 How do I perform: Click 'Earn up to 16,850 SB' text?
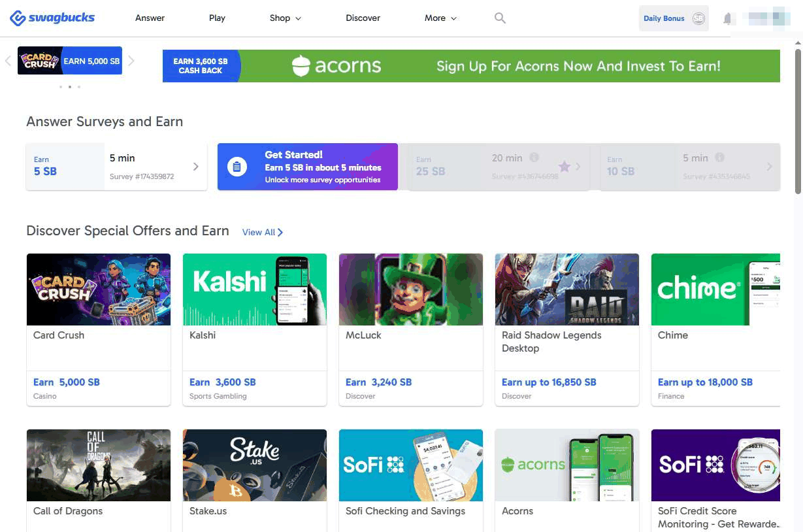pos(549,382)
